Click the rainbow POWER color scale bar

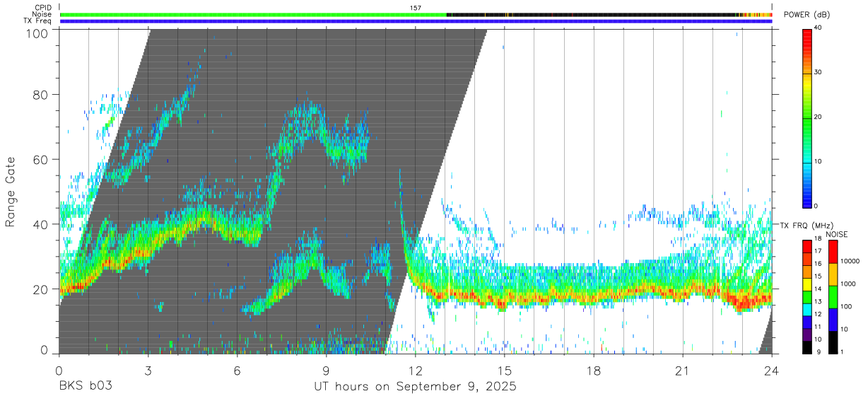click(x=807, y=117)
